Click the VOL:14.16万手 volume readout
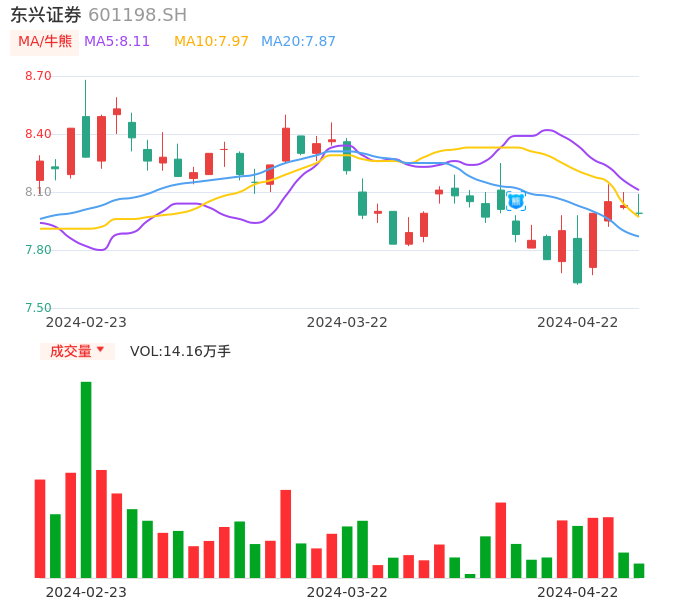 pos(180,351)
